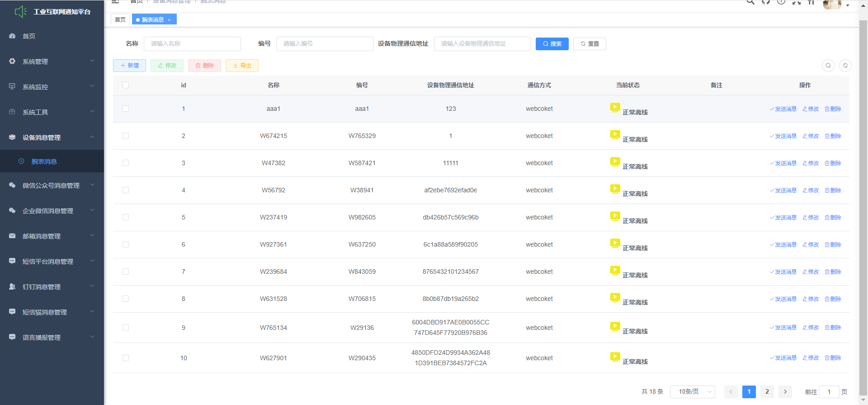Image resolution: width=868 pixels, height=405 pixels.
Task: Expand the 微信公众号消息管理 chevron
Action: 92,185
